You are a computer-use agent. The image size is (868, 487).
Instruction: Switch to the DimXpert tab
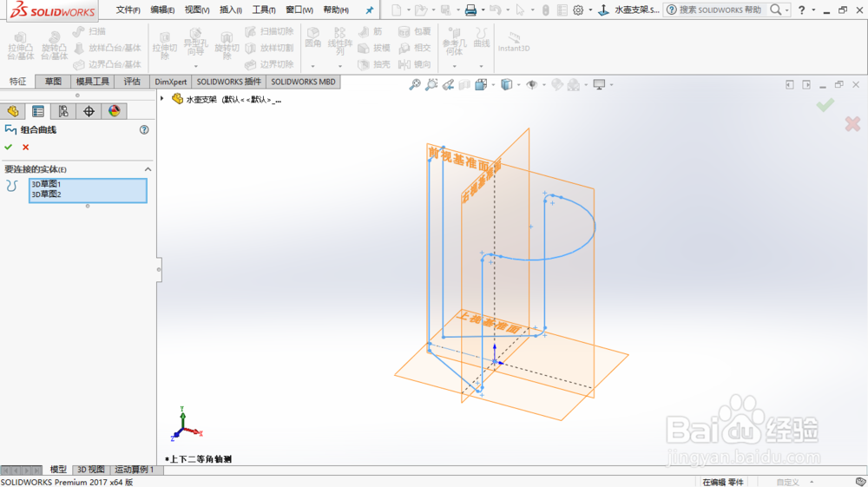(170, 82)
